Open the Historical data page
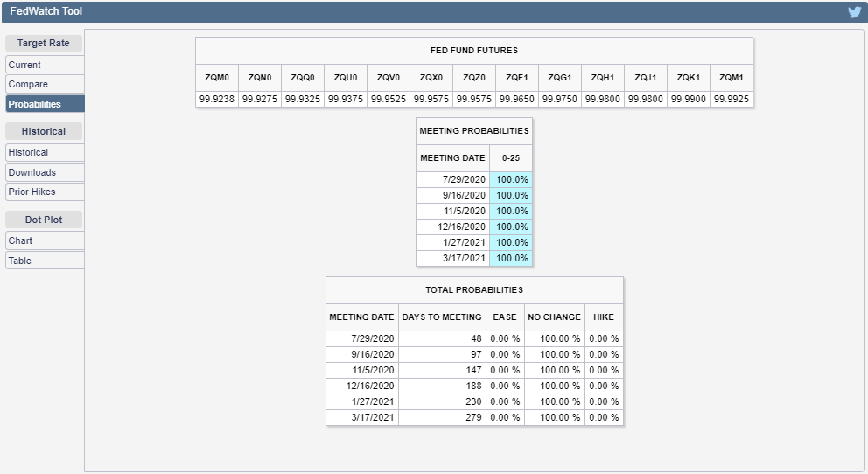 44,152
